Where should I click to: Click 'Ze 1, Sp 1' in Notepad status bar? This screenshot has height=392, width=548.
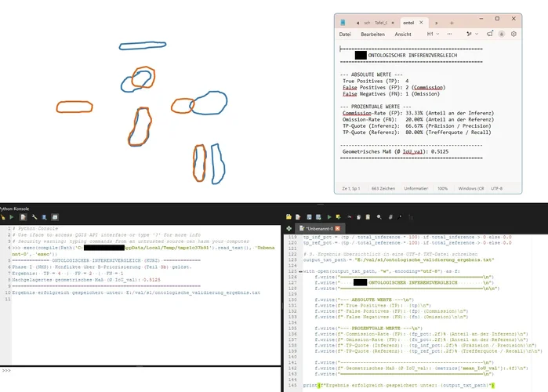click(351, 188)
